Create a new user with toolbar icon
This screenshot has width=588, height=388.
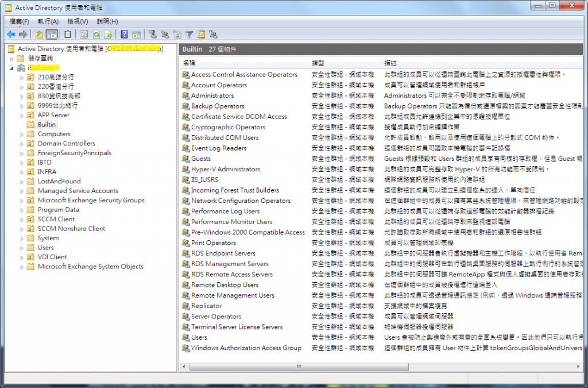coord(153,34)
